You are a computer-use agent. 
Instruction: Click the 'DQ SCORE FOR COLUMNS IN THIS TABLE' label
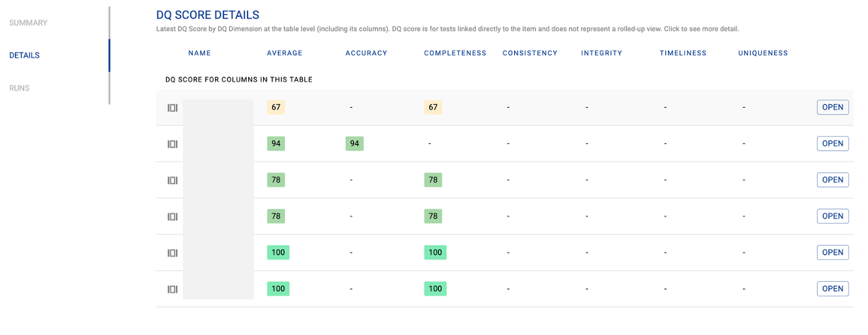[239, 79]
